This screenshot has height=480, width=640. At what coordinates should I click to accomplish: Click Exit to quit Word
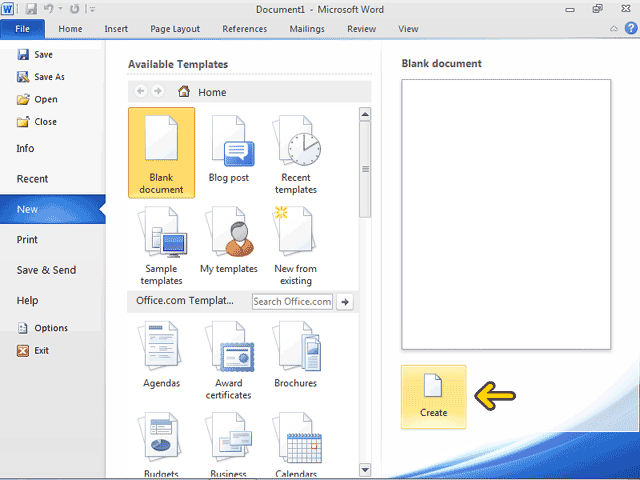(33, 351)
